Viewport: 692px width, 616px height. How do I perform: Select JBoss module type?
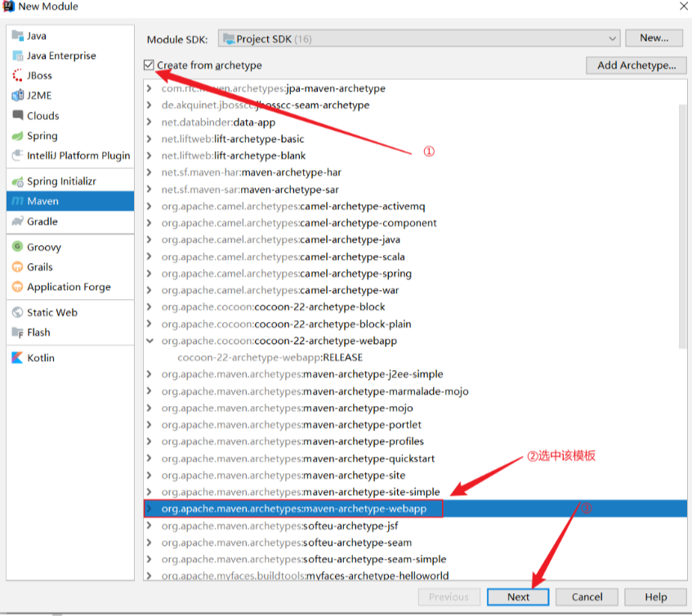[70, 75]
